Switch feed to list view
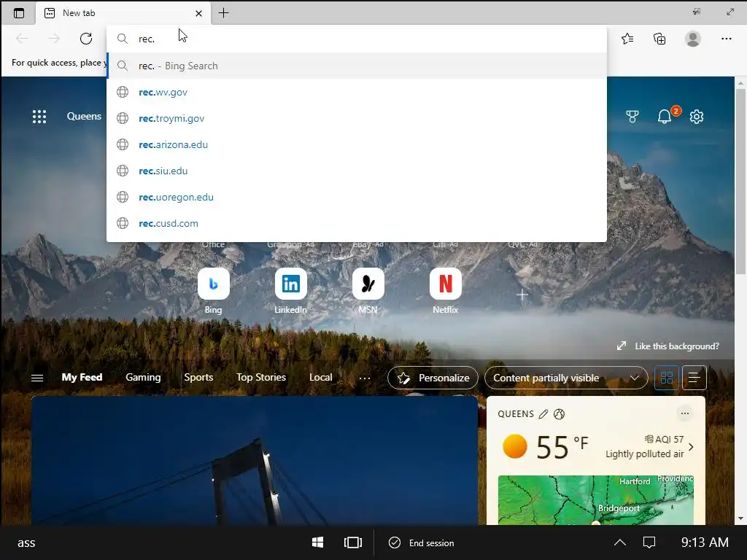This screenshot has height=560, width=747. (694, 378)
